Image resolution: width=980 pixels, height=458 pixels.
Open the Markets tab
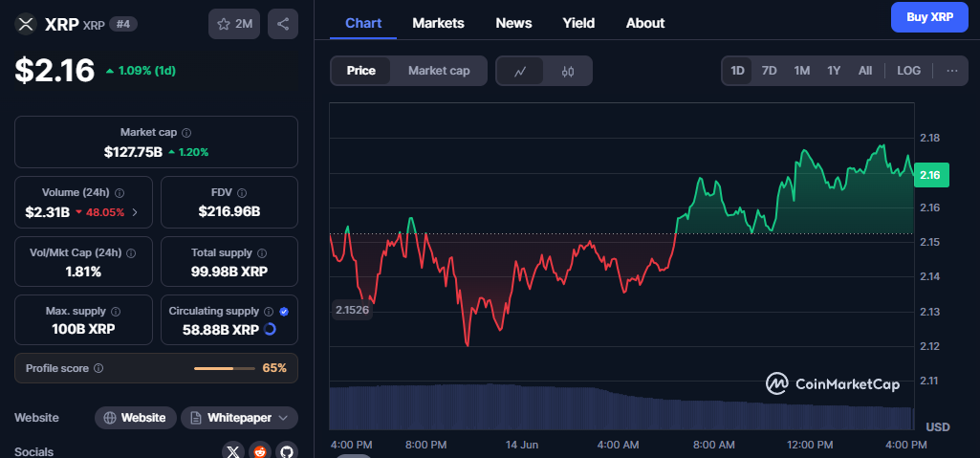pos(438,23)
